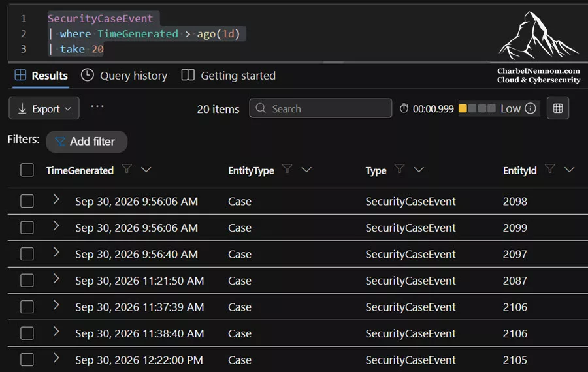Open the query performance info icon
The height and width of the screenshot is (372, 588).
pyautogui.click(x=531, y=108)
